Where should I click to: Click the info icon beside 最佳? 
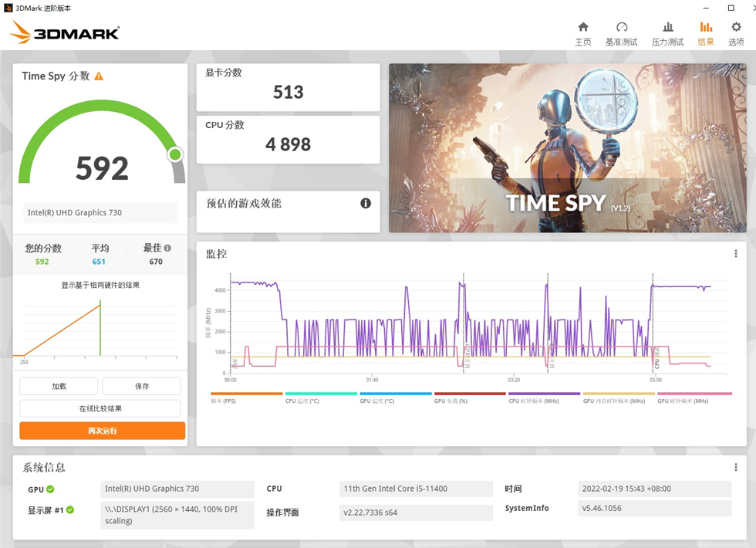167,248
